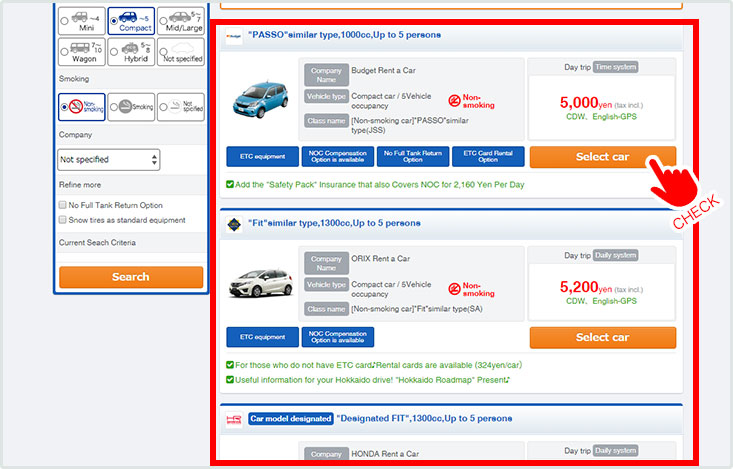Click Select car for ORIX Fit
Image resolution: width=733 pixels, height=469 pixels.
(x=602, y=337)
